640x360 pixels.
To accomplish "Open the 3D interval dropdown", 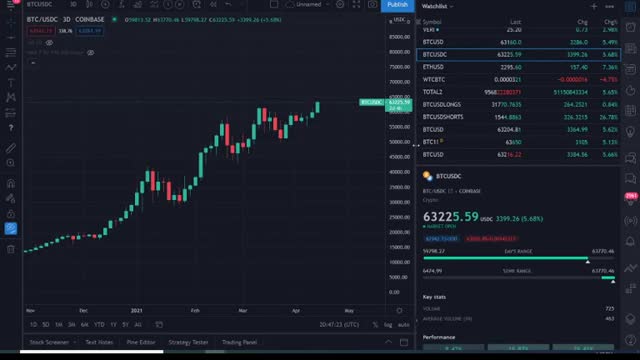I will point(73,4).
